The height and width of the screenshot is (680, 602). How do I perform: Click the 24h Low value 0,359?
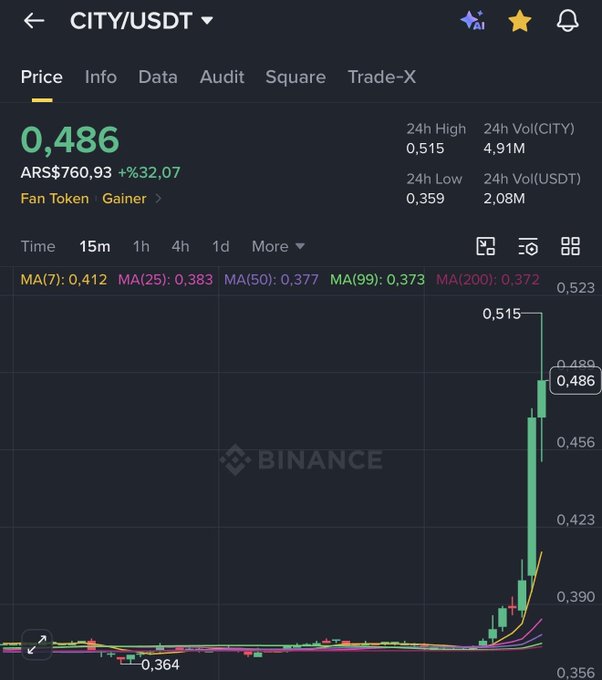425,199
